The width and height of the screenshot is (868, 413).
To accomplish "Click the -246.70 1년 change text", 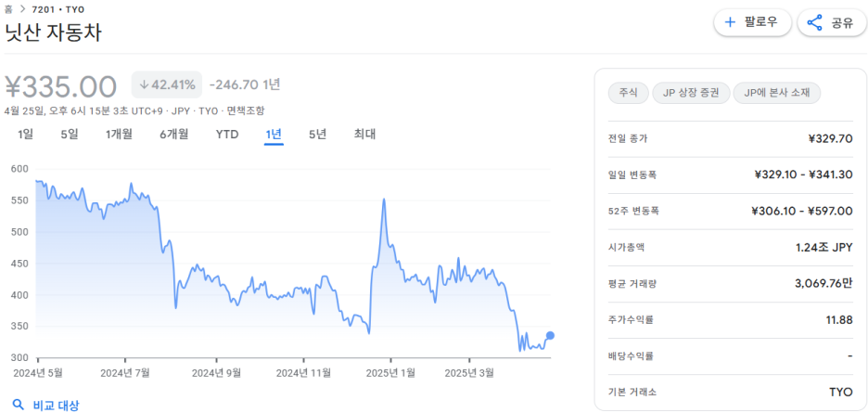I will pyautogui.click(x=245, y=84).
